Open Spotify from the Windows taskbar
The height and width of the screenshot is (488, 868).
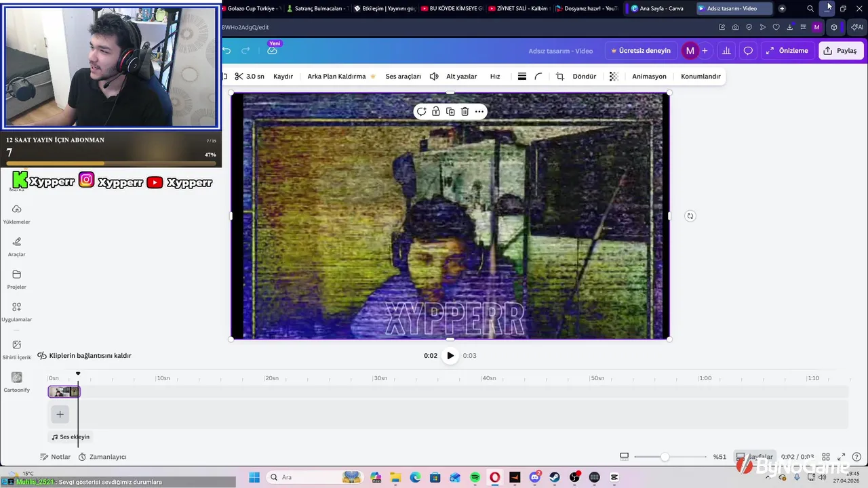tap(475, 478)
